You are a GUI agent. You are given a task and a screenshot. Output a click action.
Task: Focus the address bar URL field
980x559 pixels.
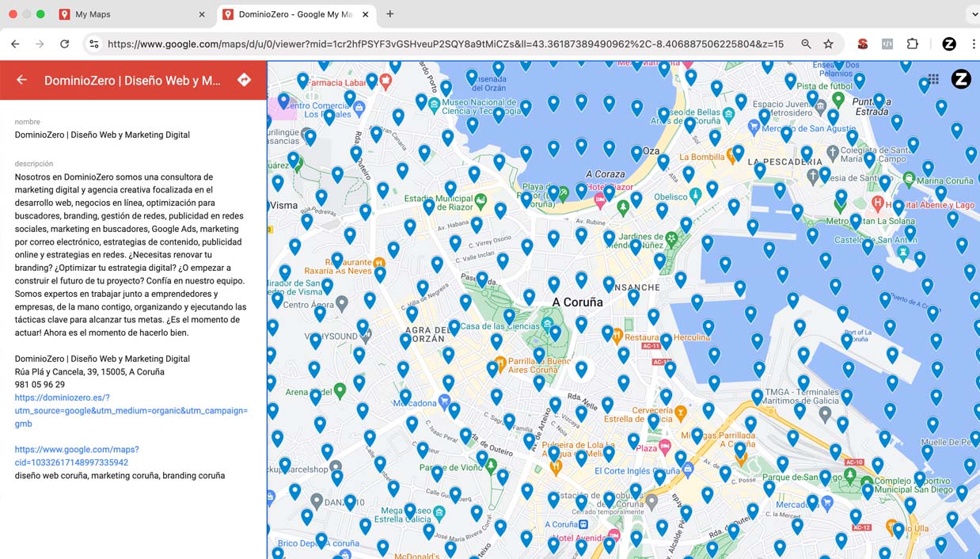coord(446,44)
